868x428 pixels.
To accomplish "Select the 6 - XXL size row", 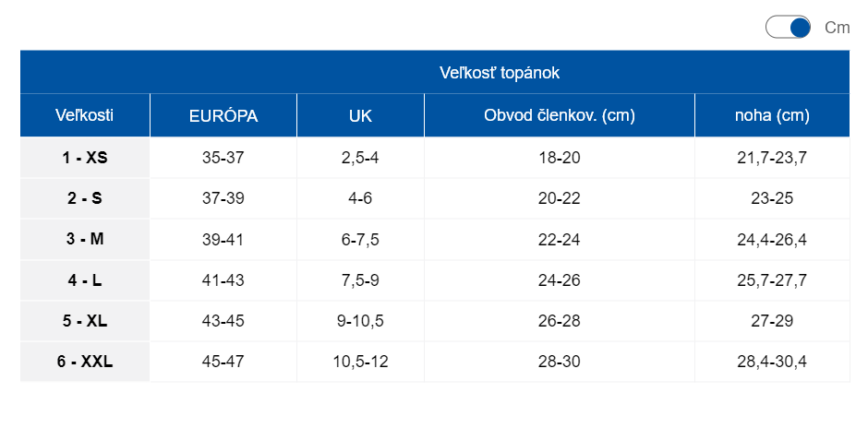I will coord(85,362).
